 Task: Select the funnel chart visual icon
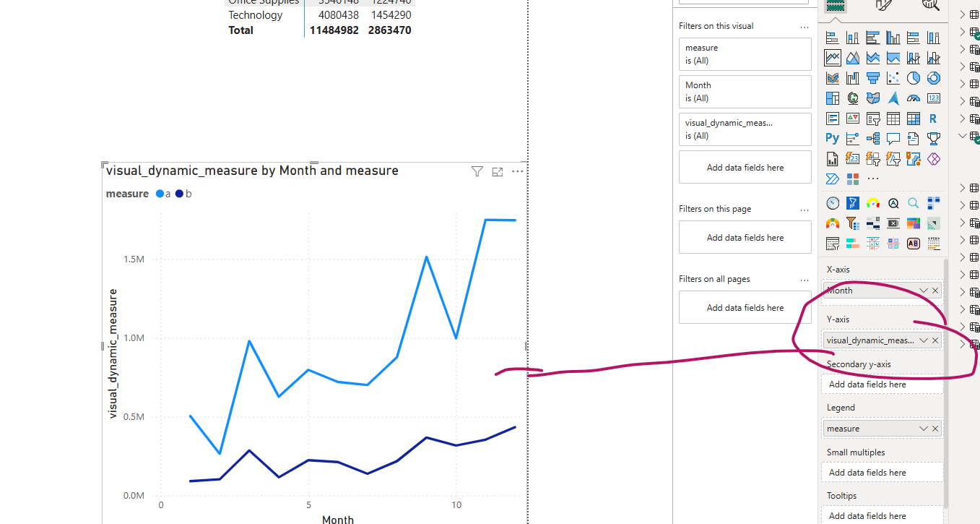tap(873, 78)
